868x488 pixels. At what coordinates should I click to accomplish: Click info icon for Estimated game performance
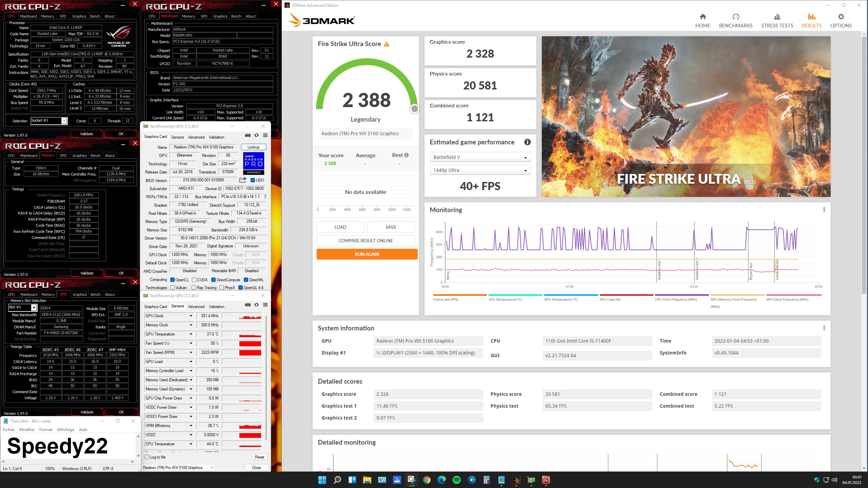point(527,142)
